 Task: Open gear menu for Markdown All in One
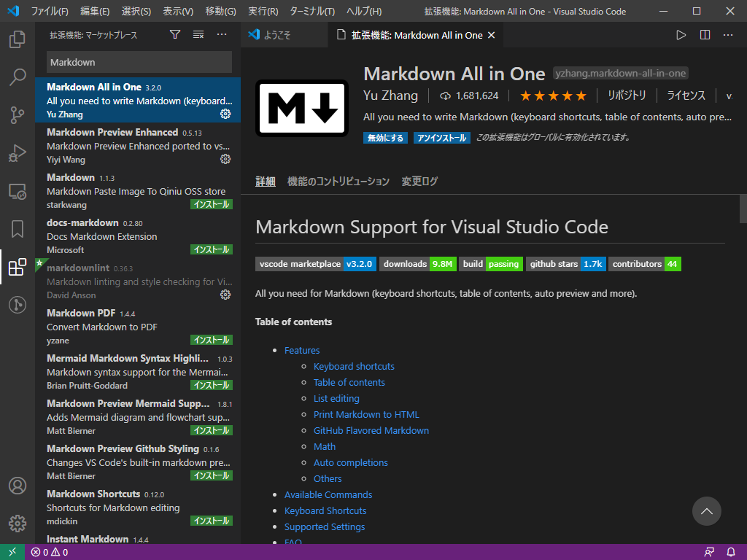(x=225, y=114)
